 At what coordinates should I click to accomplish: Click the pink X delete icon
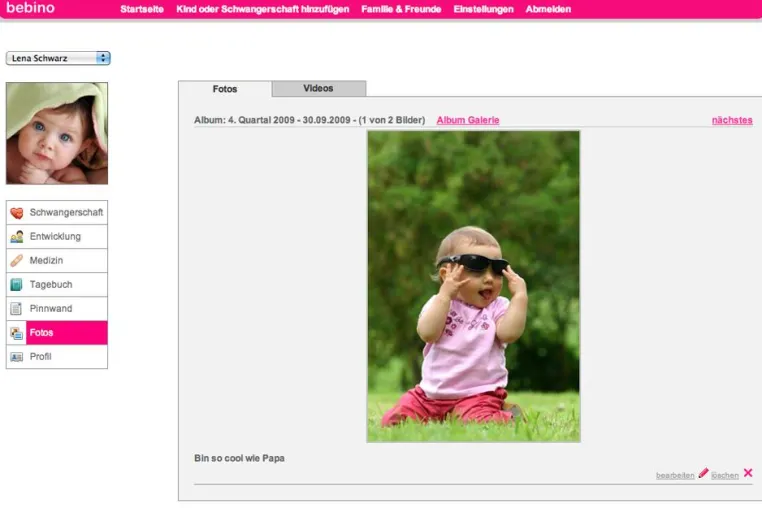(x=748, y=473)
